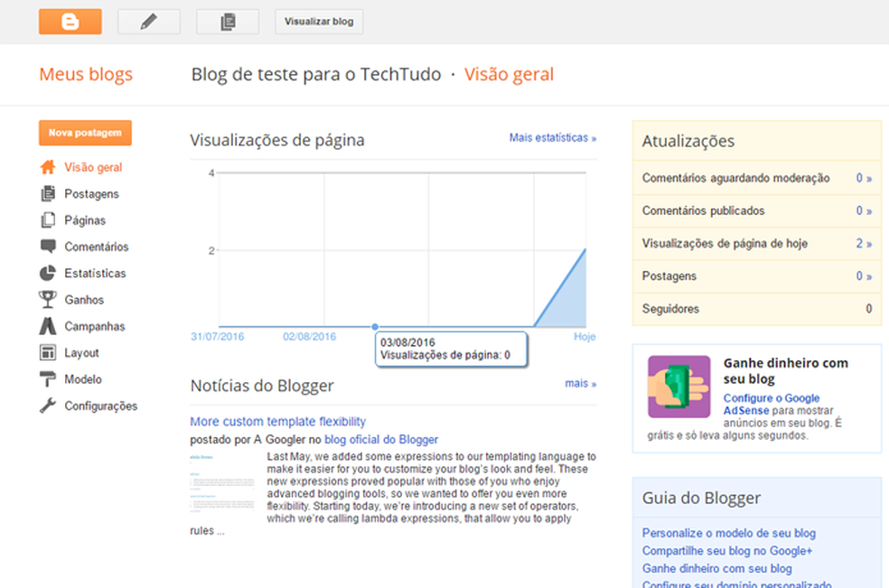
Task: Open the posts list icon in top toolbar
Action: (227, 21)
